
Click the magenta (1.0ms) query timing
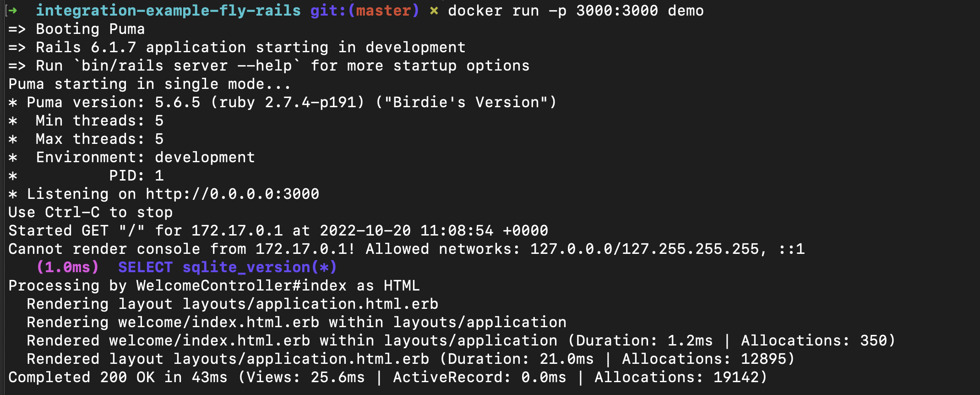[x=67, y=267]
